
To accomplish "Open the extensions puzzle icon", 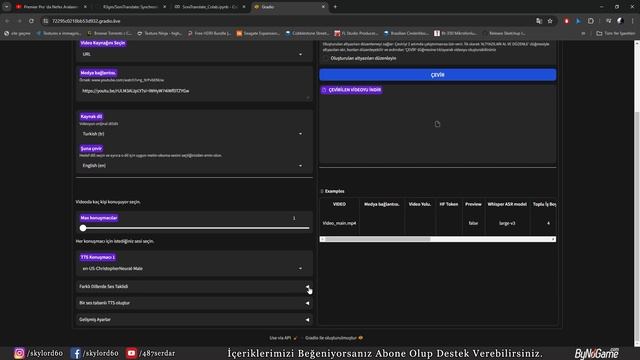I will pos(591,21).
